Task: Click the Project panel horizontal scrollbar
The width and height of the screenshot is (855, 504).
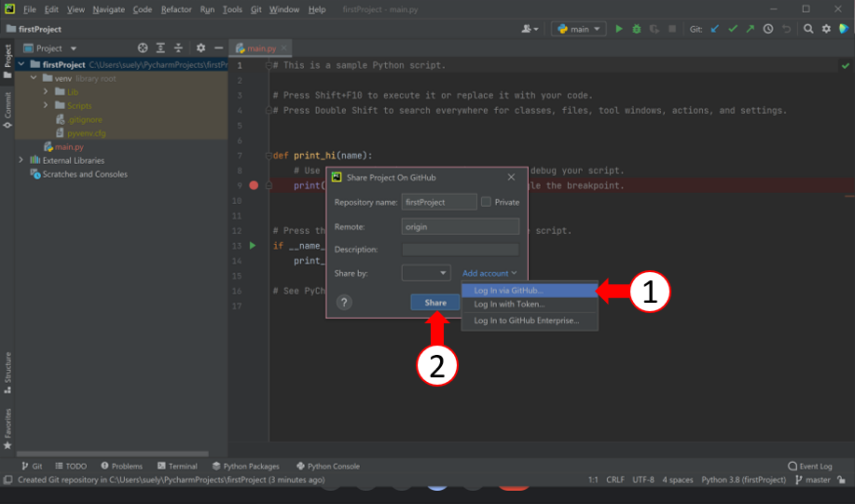Action: point(112,454)
